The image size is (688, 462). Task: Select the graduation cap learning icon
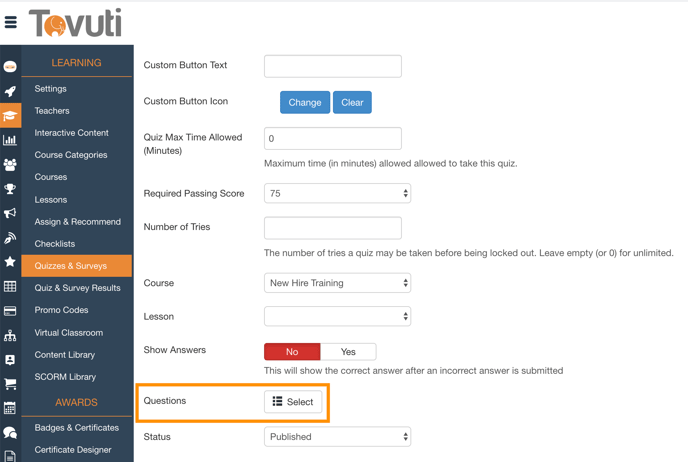[10, 116]
